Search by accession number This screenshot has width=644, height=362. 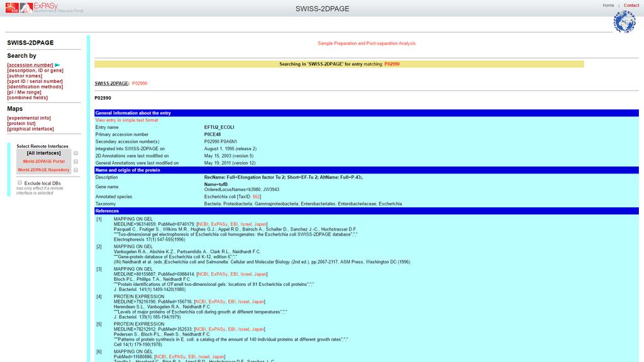click(30, 65)
